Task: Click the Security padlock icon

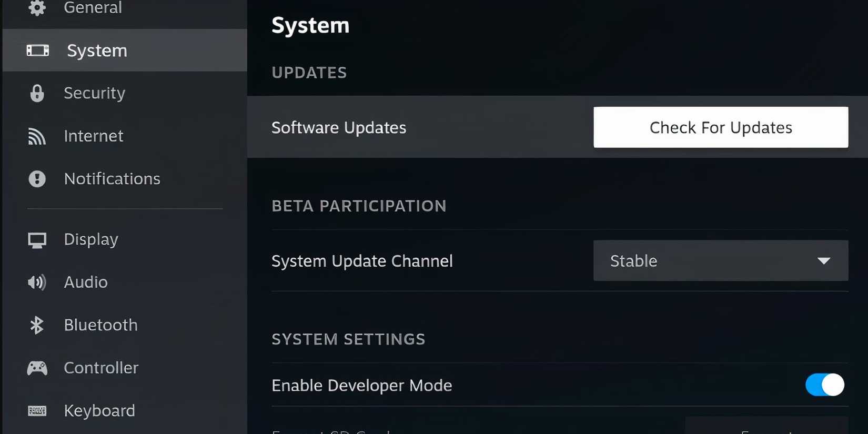Action: [37, 93]
